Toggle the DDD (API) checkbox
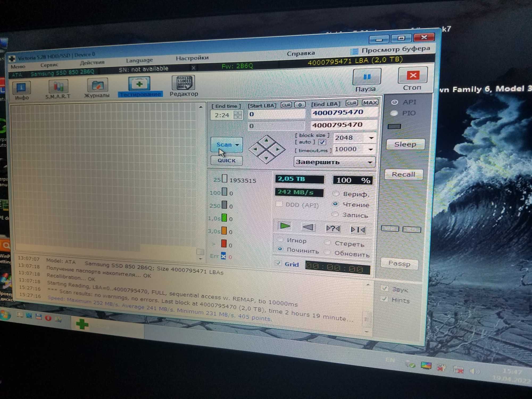 click(279, 204)
